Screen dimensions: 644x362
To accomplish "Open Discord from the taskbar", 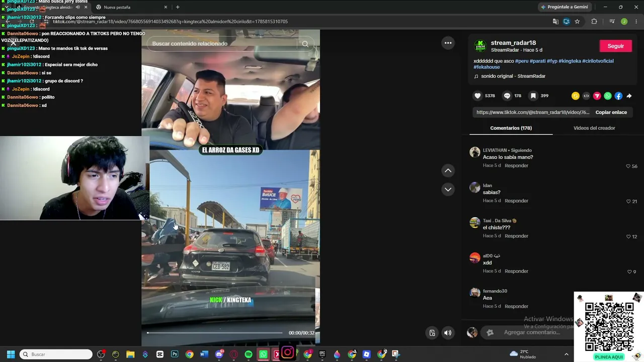I will (219, 354).
